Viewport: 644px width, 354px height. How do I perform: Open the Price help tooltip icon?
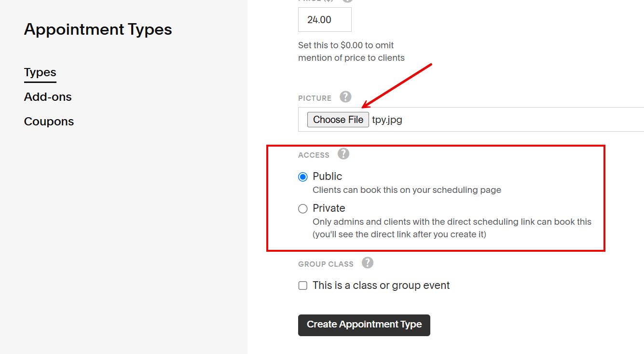(347, 1)
